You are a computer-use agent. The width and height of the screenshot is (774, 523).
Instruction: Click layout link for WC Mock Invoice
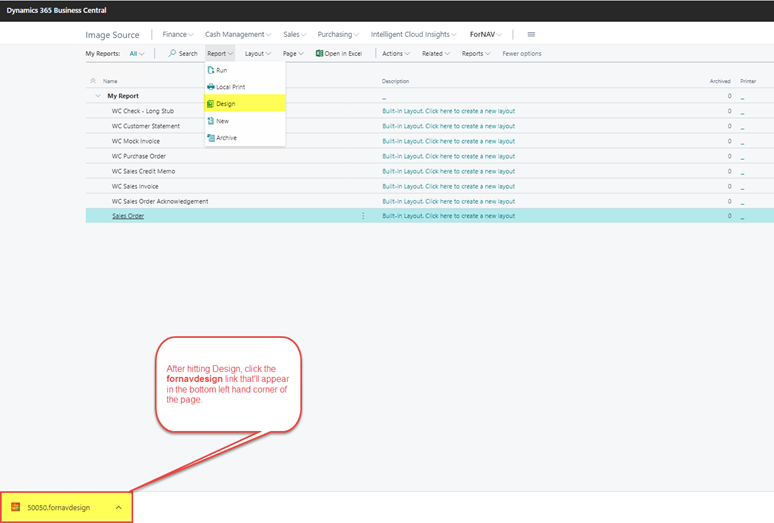448,141
